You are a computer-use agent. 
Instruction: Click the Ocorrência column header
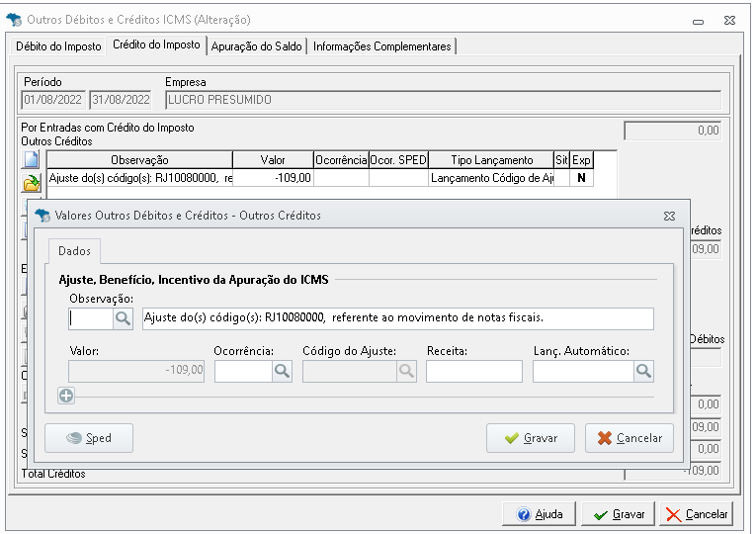coord(341,160)
